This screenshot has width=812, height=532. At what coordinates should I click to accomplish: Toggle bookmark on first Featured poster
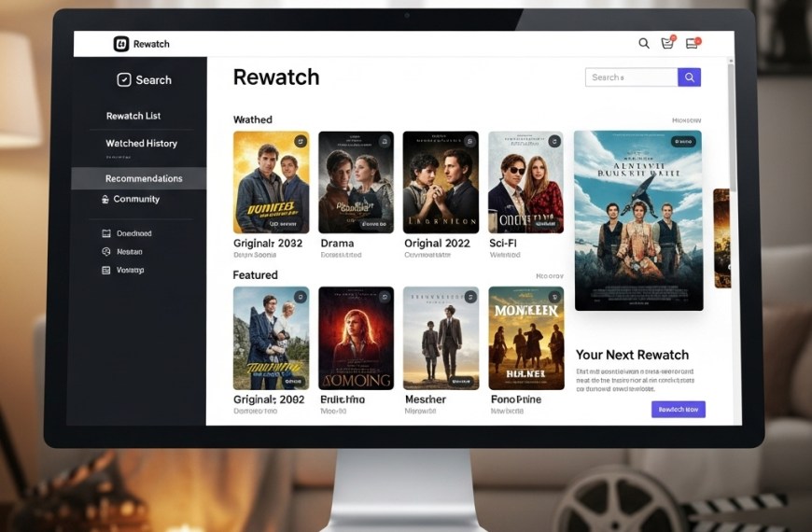click(x=299, y=298)
